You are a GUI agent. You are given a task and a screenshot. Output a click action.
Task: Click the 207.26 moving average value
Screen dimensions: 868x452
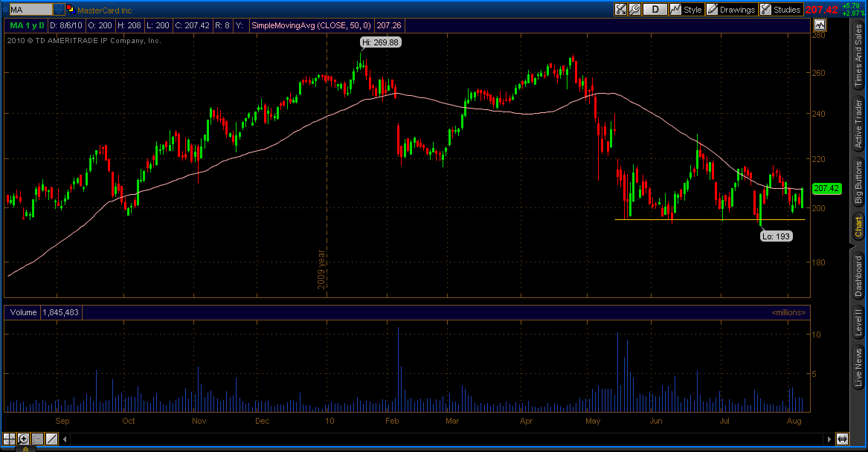(x=388, y=25)
